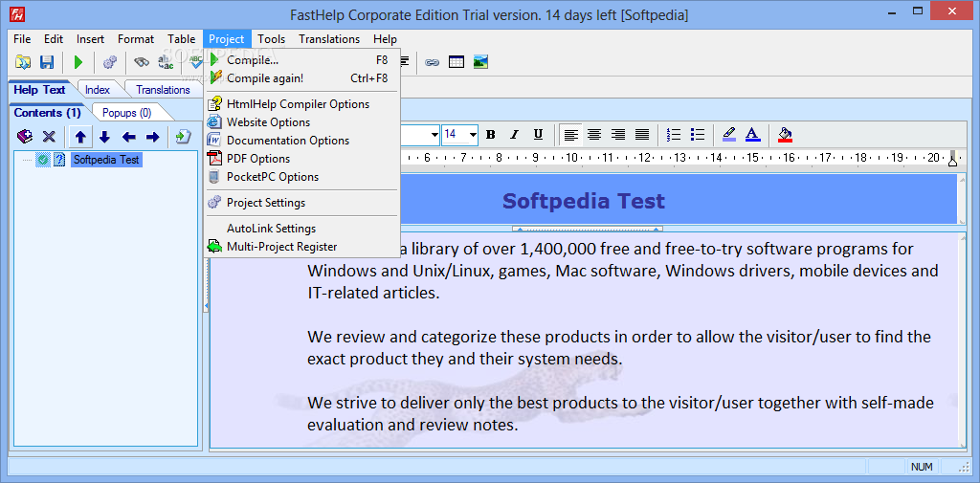Click the Insert hyperlink chain icon
980x483 pixels.
coord(432,62)
